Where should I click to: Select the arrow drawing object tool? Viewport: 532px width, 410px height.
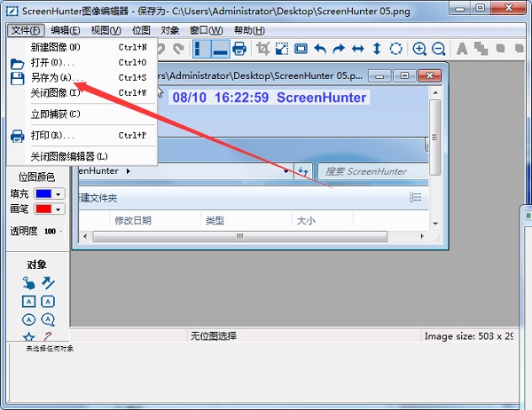(x=48, y=282)
